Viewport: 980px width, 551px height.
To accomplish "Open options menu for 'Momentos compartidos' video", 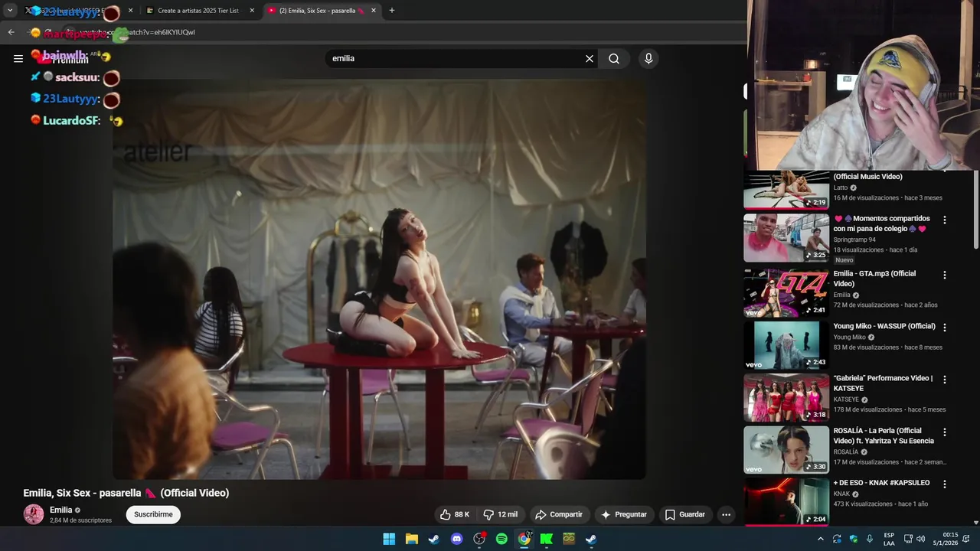I will pos(944,220).
